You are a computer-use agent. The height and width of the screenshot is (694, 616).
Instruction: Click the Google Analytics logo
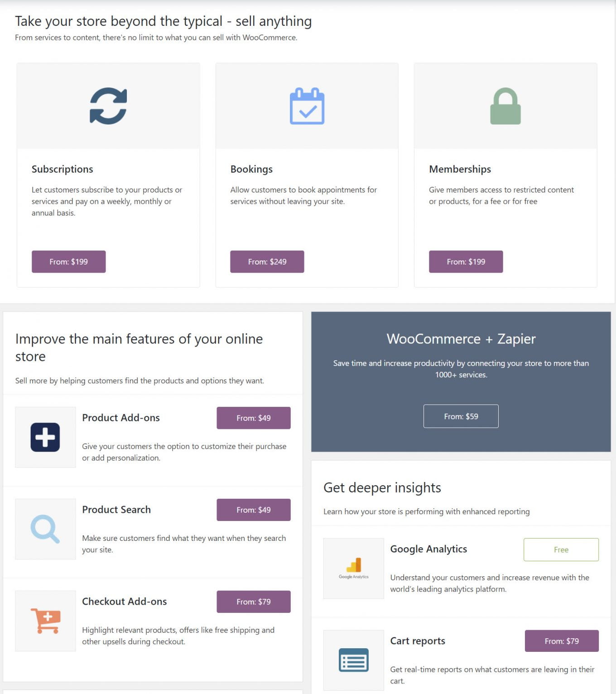353,568
